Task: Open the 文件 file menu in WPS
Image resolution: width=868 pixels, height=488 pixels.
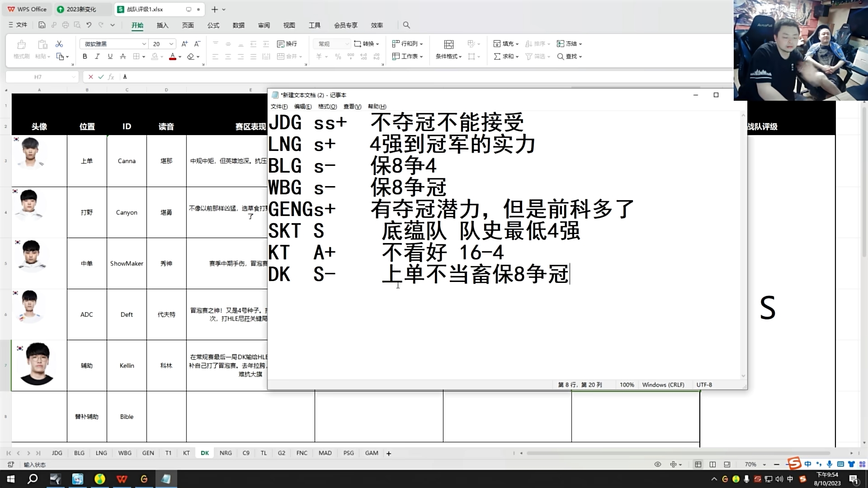Action: pos(18,25)
